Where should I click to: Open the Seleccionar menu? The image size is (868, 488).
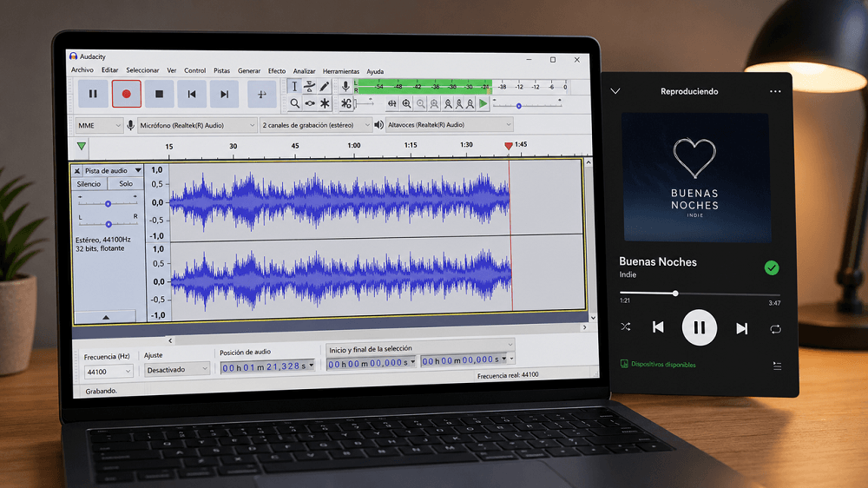[142, 70]
